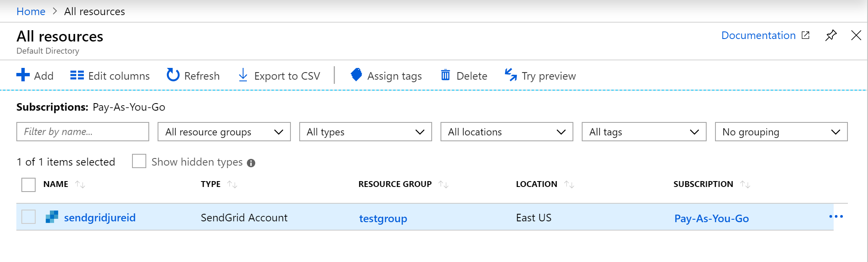Open the Pay-As-You-Go subscription link in the row
Screen dimensions: 868x262
point(712,218)
